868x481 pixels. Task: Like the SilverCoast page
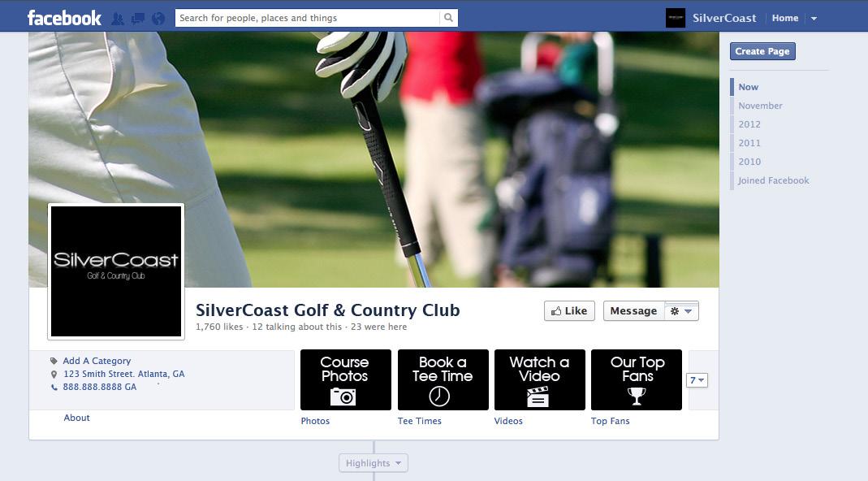tap(570, 311)
